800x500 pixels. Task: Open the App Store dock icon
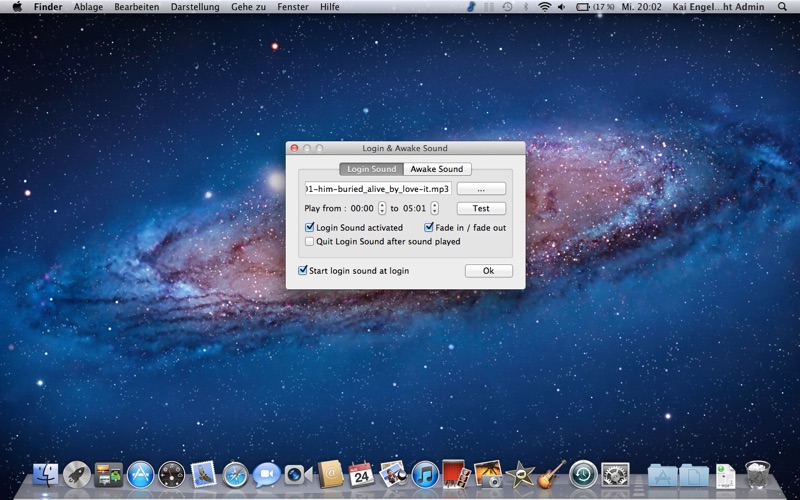pyautogui.click(x=140, y=474)
